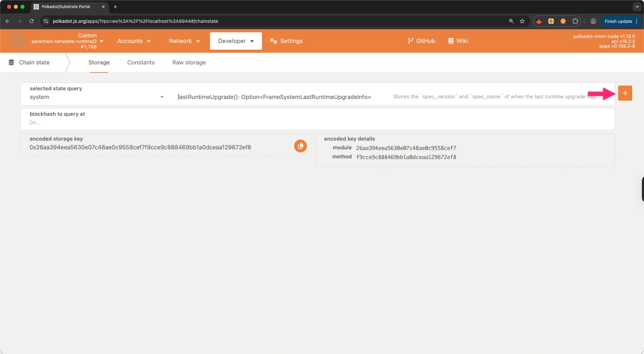Click the Chain state database icon
Viewport: 644px width, 354px height.
click(x=11, y=62)
